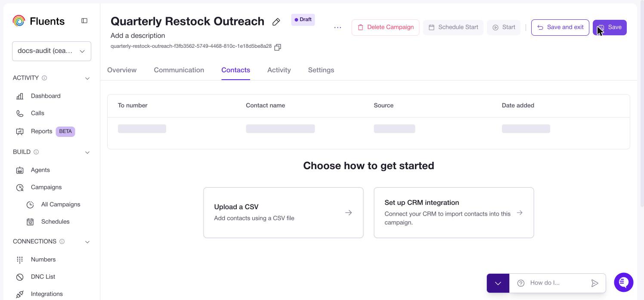Open Schedules sub-item
The width and height of the screenshot is (644, 300).
point(56,222)
